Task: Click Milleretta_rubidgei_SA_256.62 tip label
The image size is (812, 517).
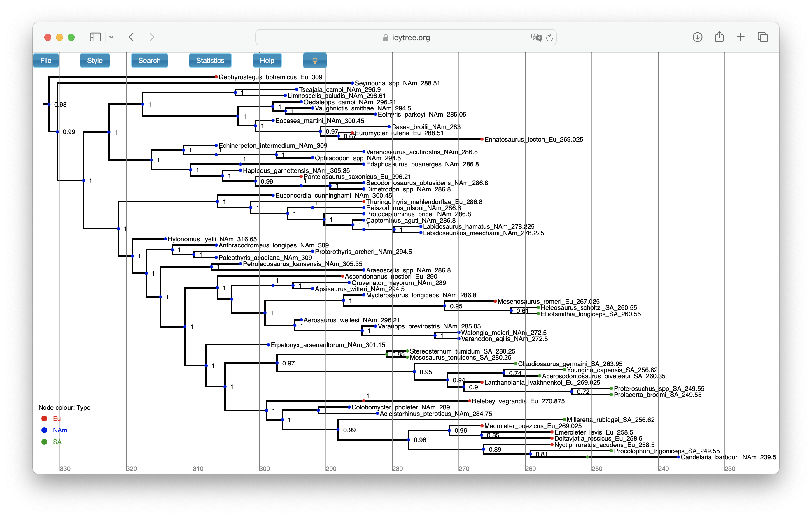Action: pyautogui.click(x=611, y=420)
